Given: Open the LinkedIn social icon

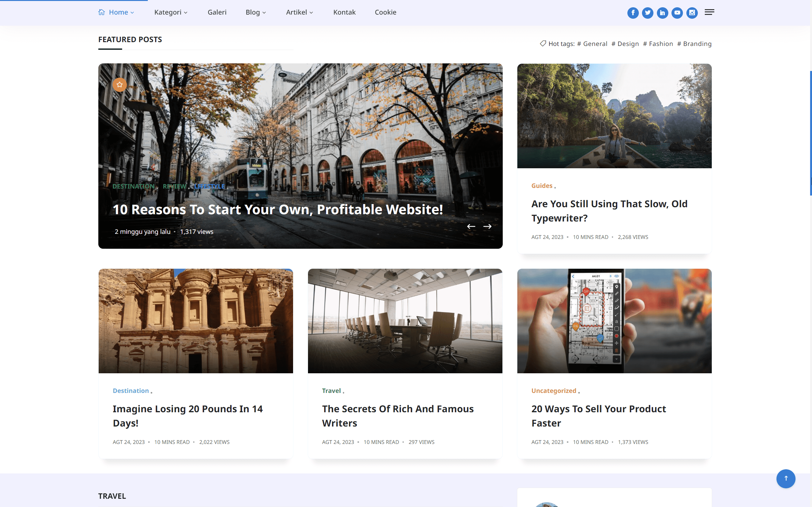Looking at the screenshot, I should coord(662,13).
